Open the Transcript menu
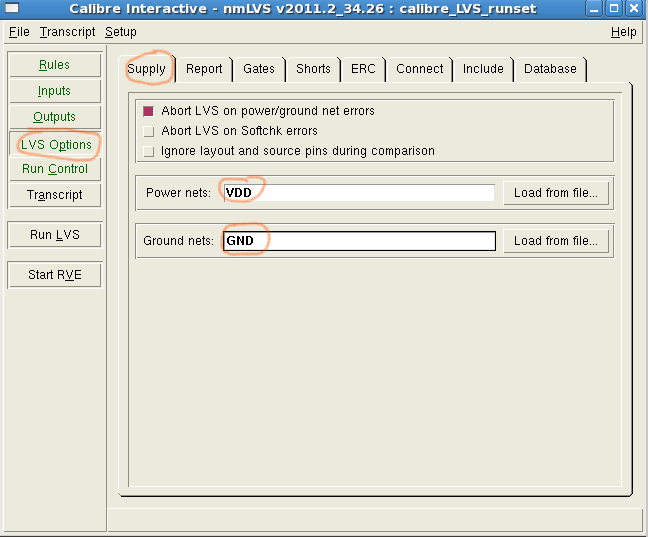This screenshot has width=648, height=537. tap(67, 32)
